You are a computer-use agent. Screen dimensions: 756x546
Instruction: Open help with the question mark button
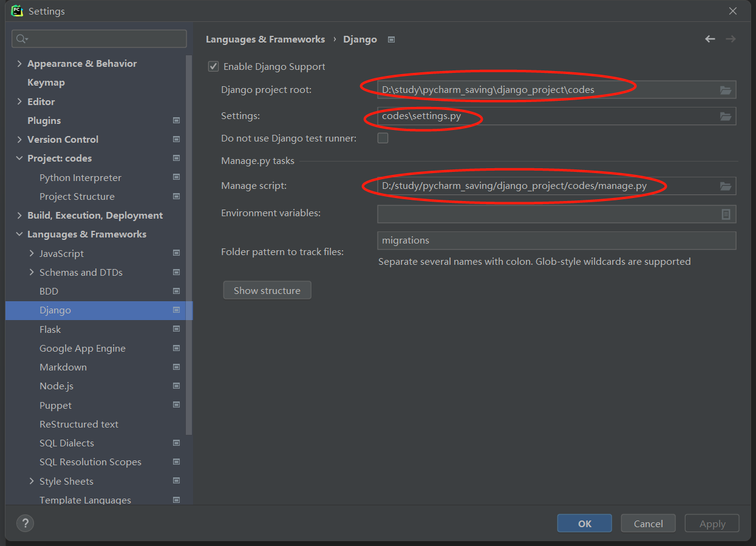pyautogui.click(x=25, y=523)
